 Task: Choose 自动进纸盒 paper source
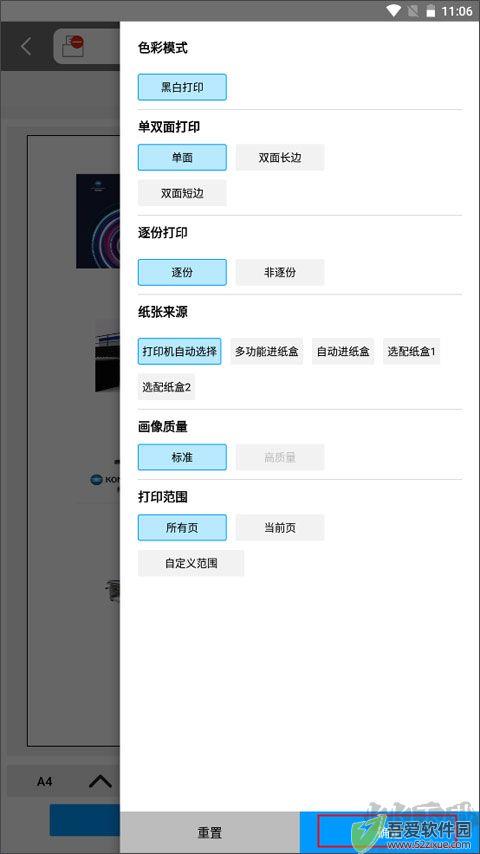tap(343, 351)
